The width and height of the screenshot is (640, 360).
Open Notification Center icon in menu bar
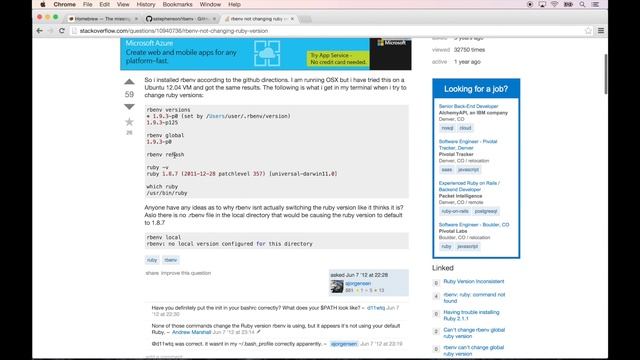596,4
